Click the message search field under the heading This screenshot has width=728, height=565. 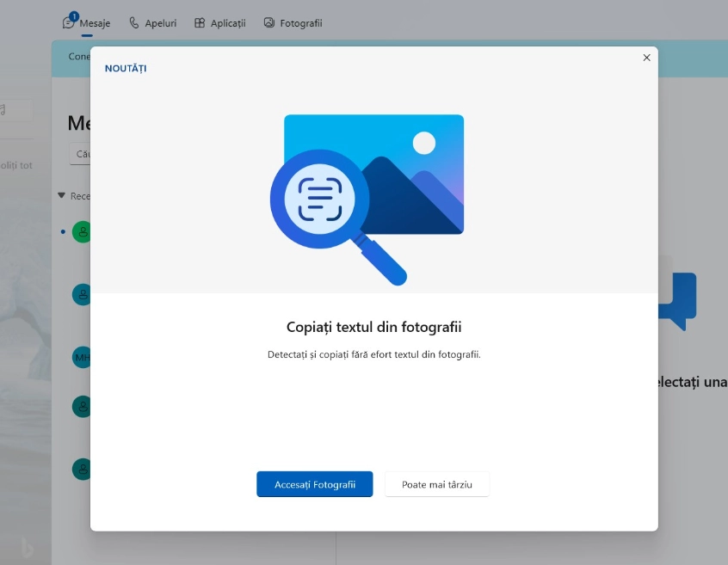pos(80,154)
